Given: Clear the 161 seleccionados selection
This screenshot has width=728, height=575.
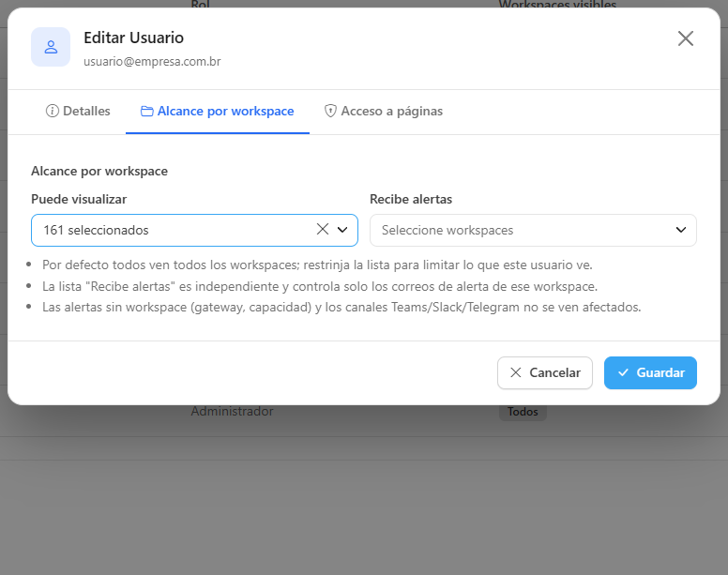Looking at the screenshot, I should point(323,229).
